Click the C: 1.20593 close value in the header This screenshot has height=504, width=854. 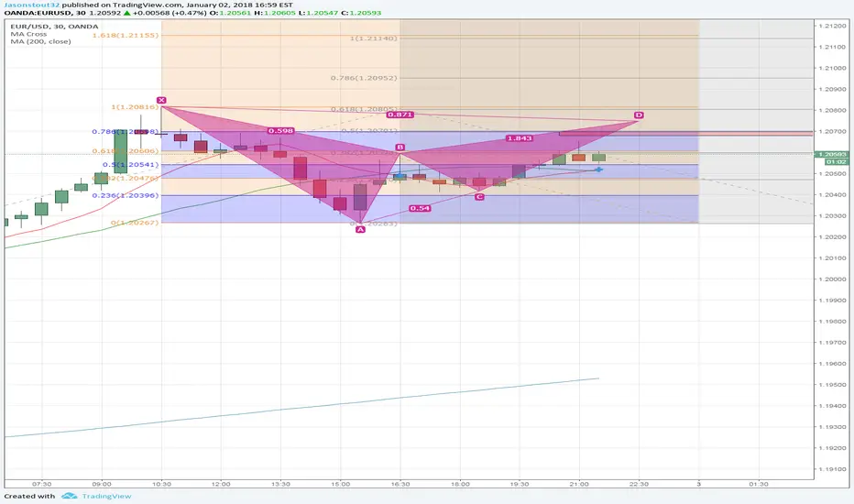(361, 13)
